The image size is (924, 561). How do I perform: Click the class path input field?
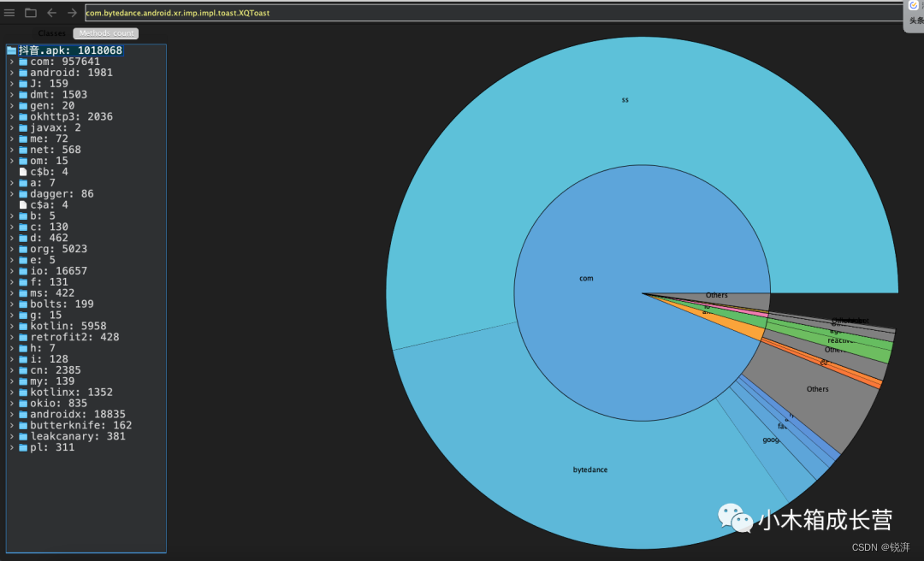coord(494,12)
